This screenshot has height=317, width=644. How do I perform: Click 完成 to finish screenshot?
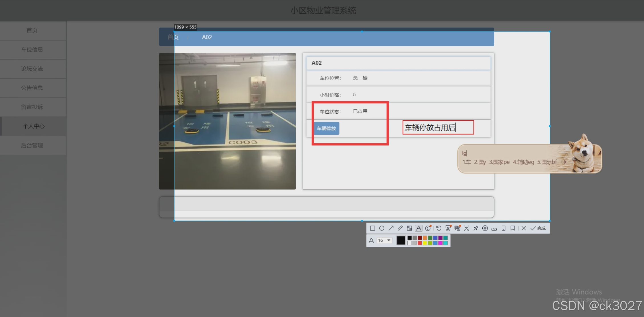538,228
